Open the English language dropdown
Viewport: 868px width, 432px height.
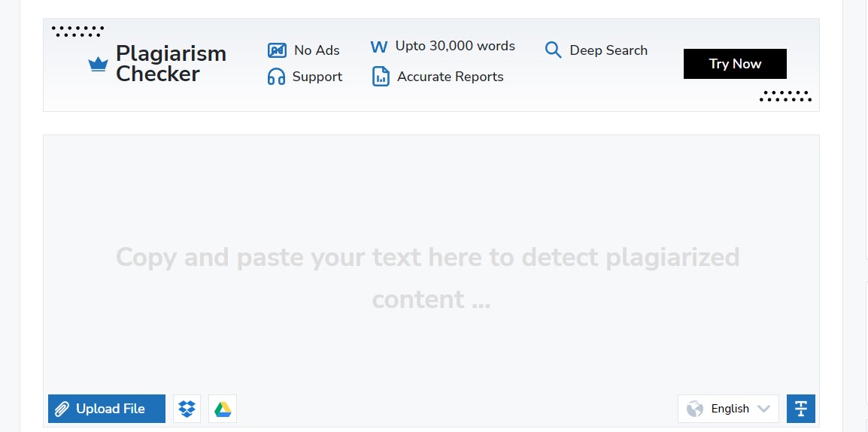pos(728,409)
